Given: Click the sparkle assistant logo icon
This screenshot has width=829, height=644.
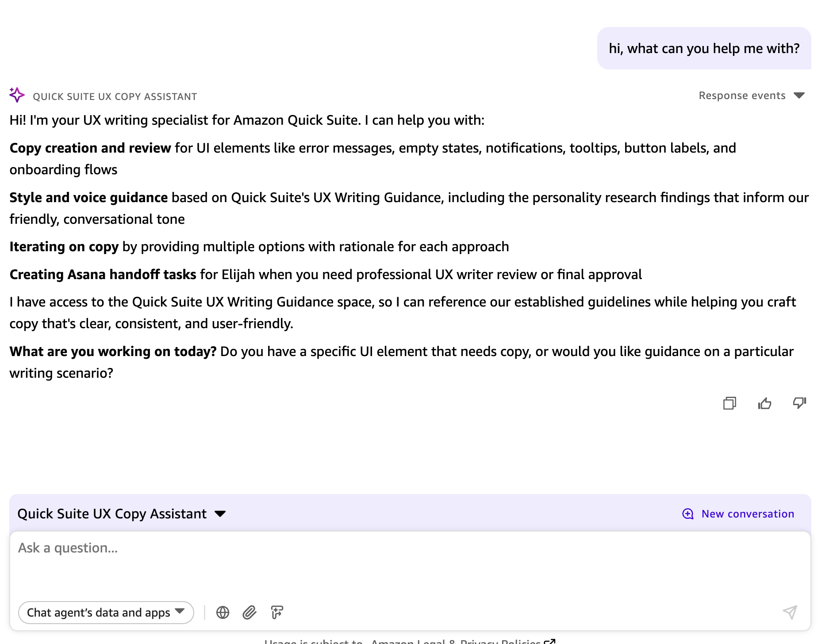Looking at the screenshot, I should pyautogui.click(x=16, y=94).
